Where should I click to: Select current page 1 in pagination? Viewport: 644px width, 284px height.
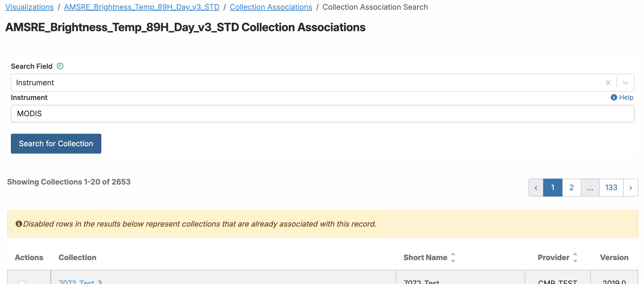(553, 188)
